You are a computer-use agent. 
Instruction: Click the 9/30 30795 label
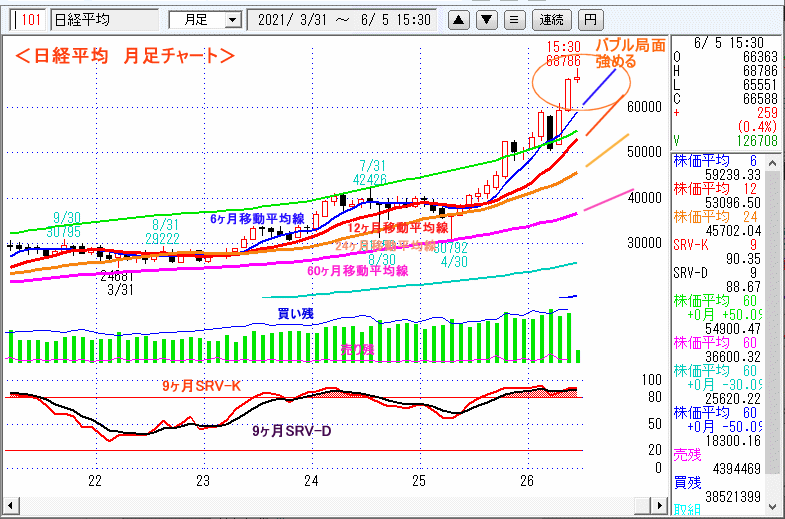point(64,225)
